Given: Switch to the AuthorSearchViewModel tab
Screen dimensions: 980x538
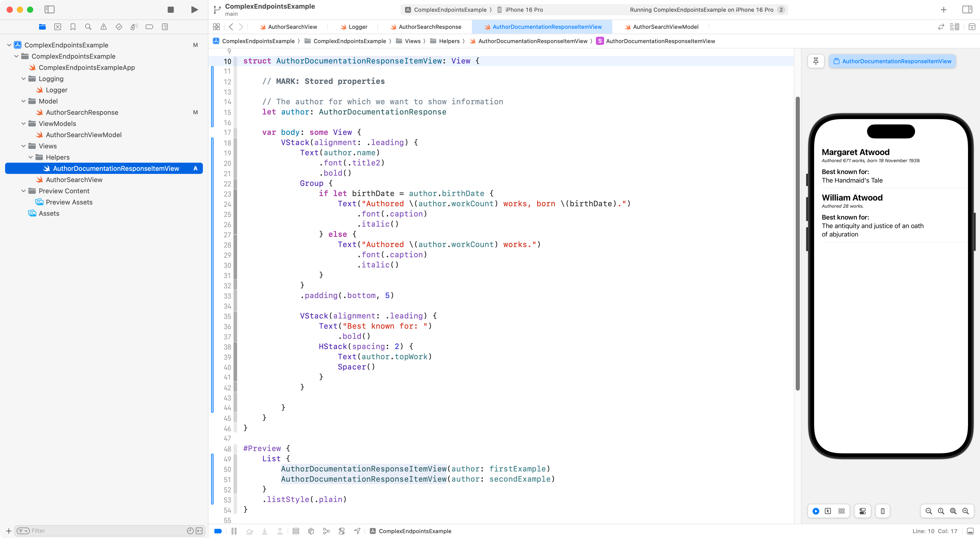Looking at the screenshot, I should pyautogui.click(x=665, y=27).
